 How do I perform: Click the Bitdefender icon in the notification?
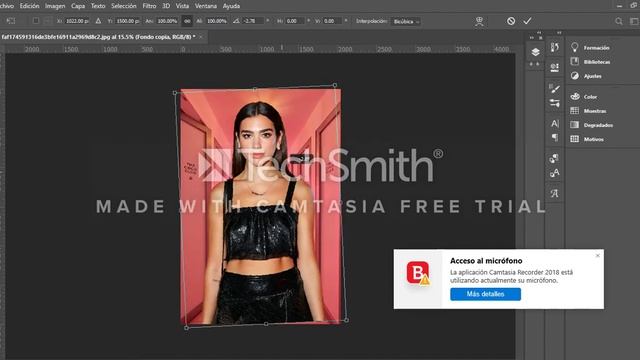coord(418,273)
